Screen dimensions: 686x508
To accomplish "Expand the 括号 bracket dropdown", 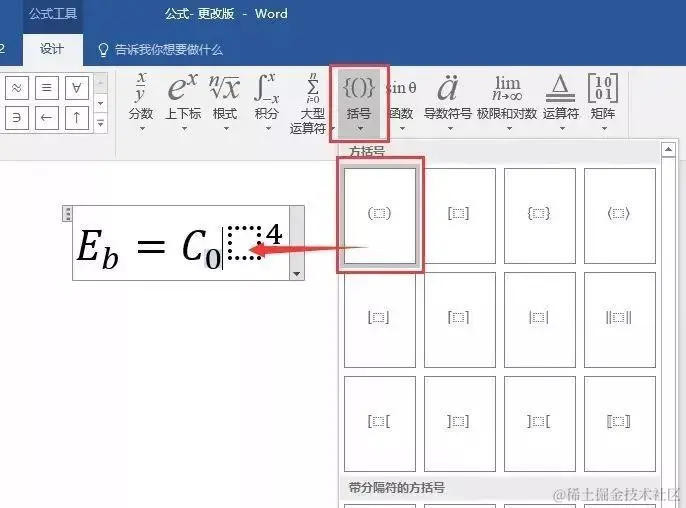I will 359,103.
